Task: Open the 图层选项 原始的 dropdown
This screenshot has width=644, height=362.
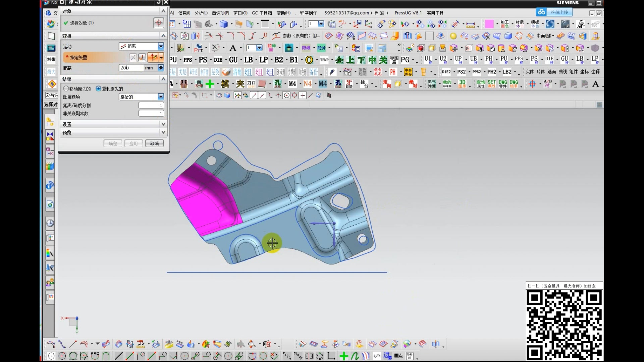Action: click(x=161, y=97)
